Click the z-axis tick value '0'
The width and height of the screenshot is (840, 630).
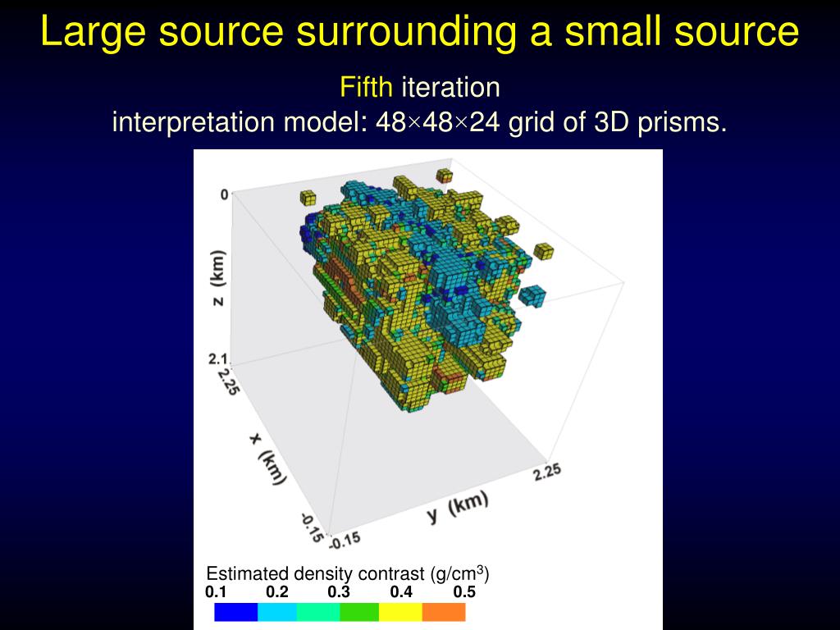[224, 194]
